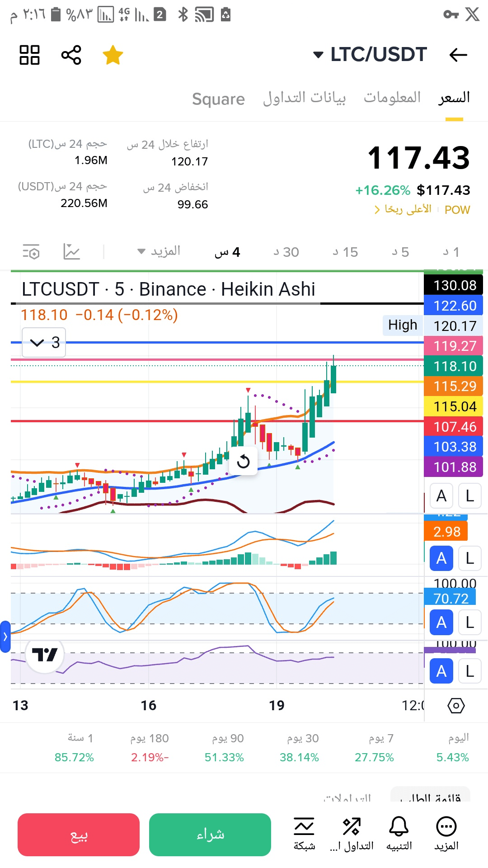Select the 5 د timeframe
488x868 pixels.
click(x=400, y=252)
